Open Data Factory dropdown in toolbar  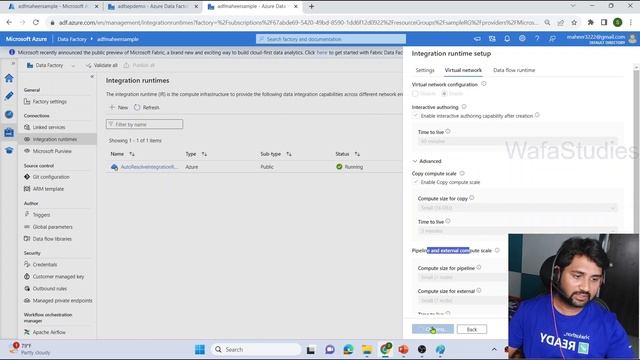pyautogui.click(x=51, y=65)
